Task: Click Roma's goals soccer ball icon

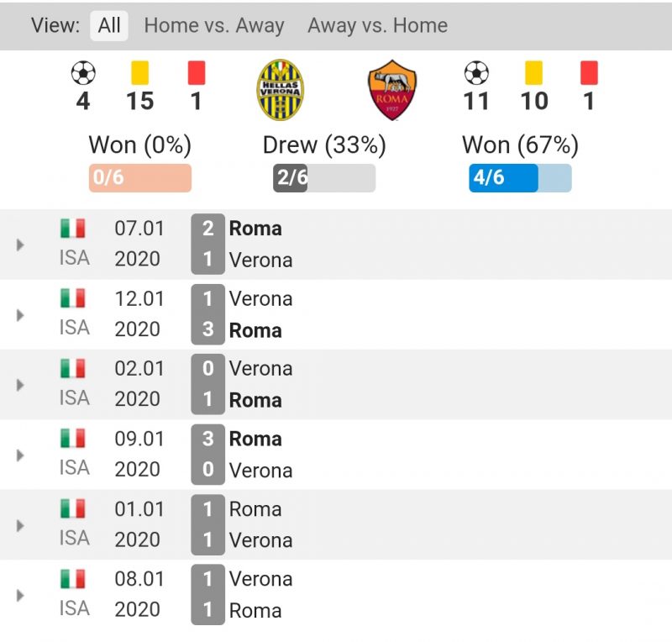Action: (x=476, y=73)
